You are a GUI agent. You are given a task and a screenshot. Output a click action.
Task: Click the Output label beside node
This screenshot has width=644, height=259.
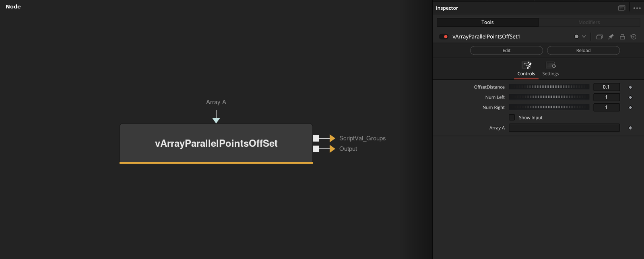pyautogui.click(x=348, y=149)
